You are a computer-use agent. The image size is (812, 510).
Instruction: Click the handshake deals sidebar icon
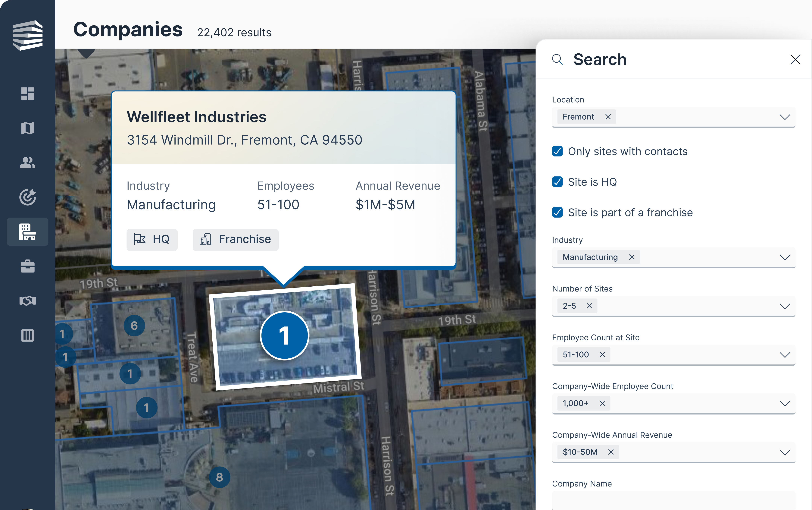pyautogui.click(x=28, y=301)
